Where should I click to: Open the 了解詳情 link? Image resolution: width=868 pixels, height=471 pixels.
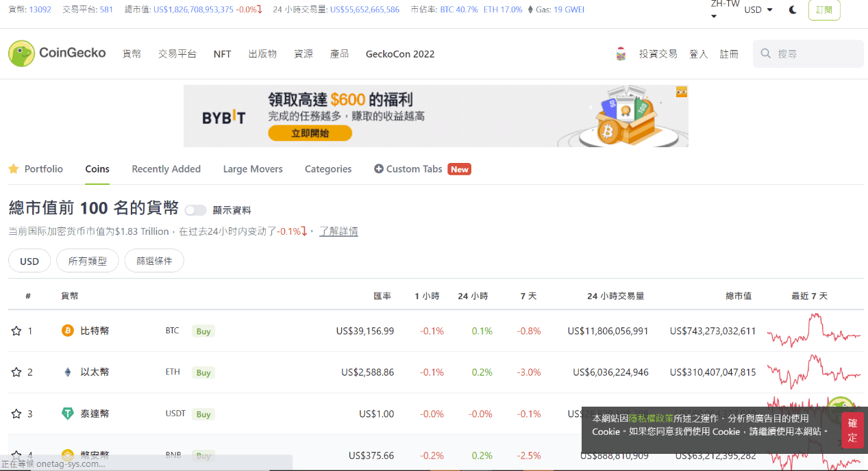point(338,231)
